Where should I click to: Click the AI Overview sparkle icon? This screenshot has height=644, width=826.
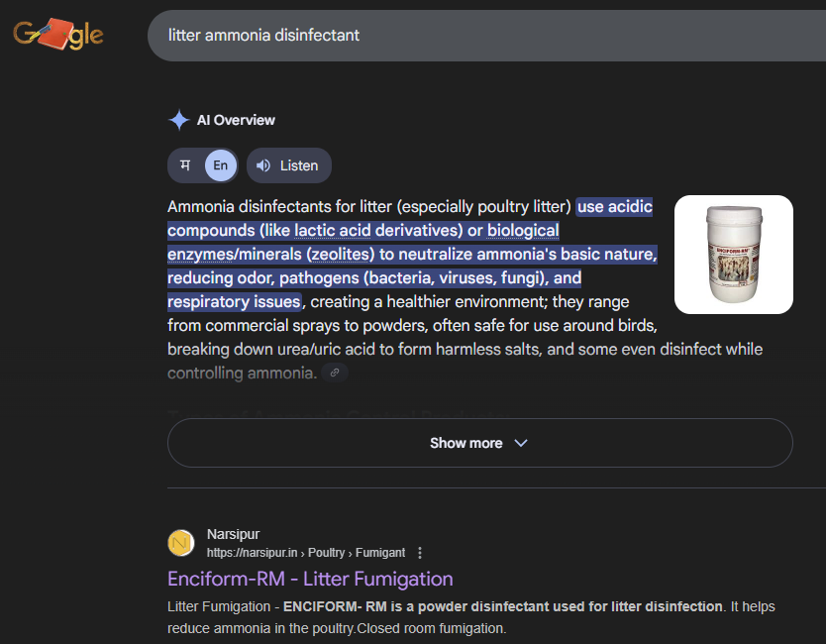point(178,120)
